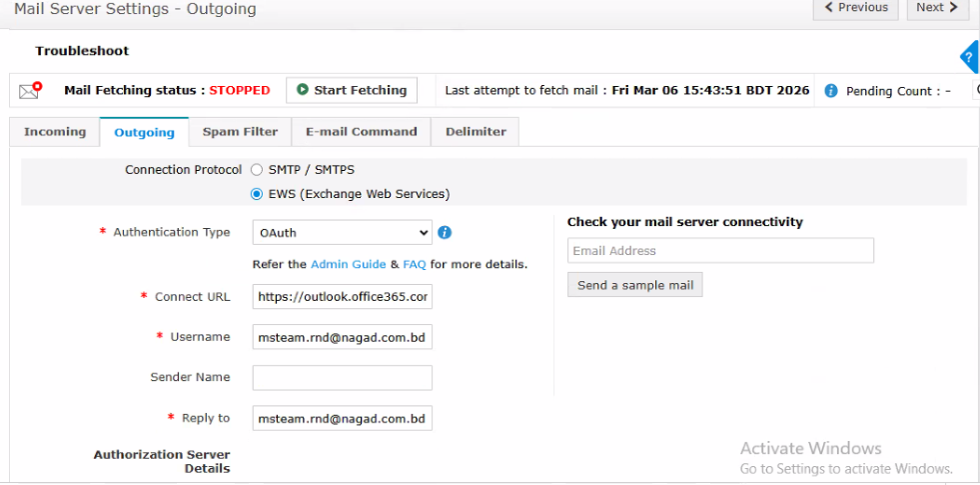Select EWS (Exchange Web Services) radio button
Viewport: 980px width, 485px height.
(x=257, y=194)
